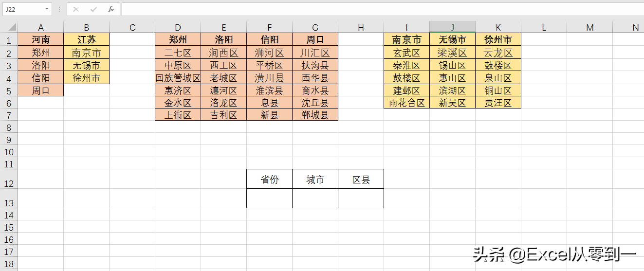Click header cell D1 郑州
The image size is (644, 271).
[x=178, y=40]
